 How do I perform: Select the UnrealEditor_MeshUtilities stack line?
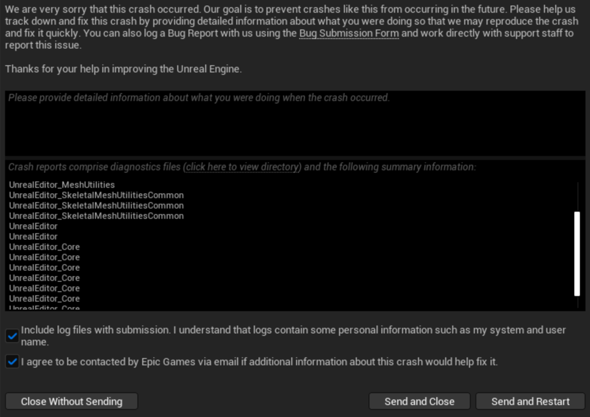click(x=62, y=185)
